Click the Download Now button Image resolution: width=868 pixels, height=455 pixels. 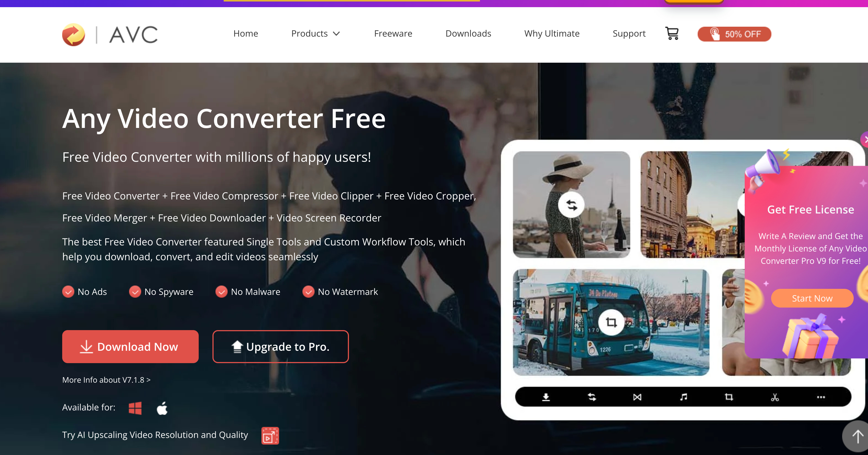click(x=129, y=347)
